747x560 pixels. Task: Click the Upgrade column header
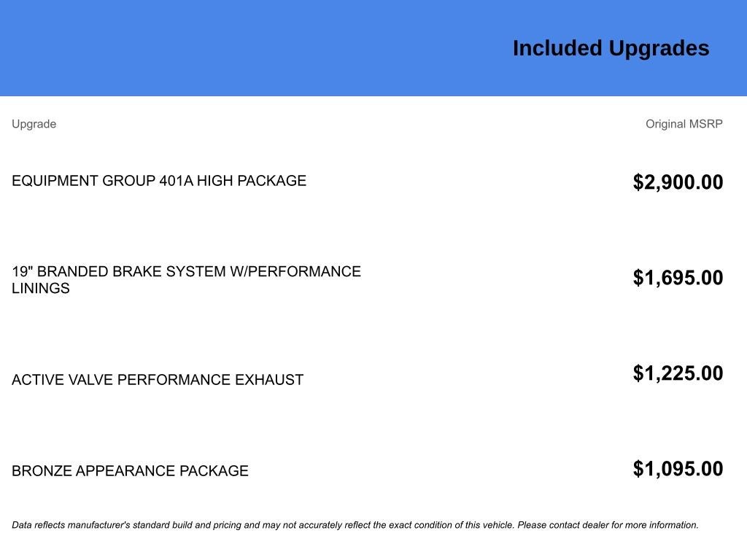pos(34,124)
